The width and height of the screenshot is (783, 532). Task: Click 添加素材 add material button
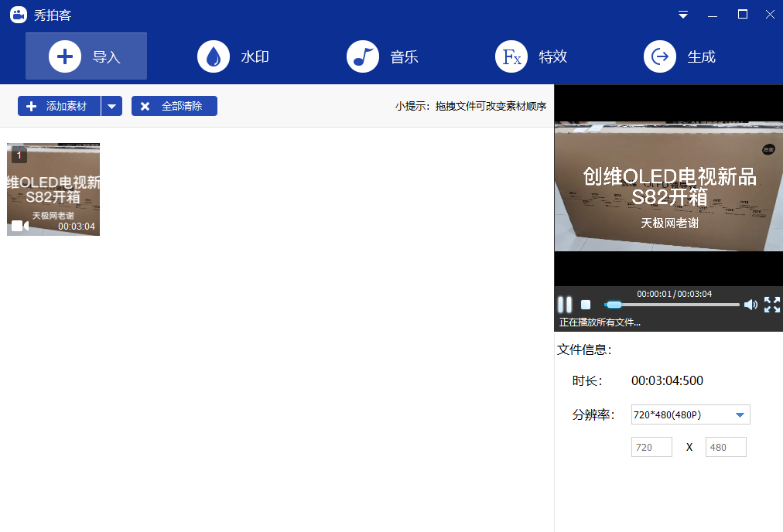(60, 106)
